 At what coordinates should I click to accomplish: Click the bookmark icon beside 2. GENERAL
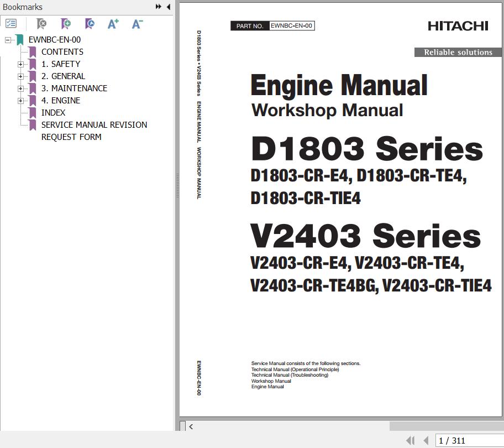33,76
